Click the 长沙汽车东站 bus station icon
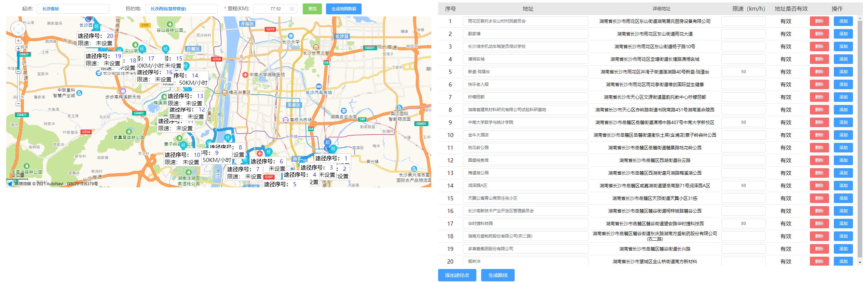The width and height of the screenshot is (868, 282). coord(319,86)
